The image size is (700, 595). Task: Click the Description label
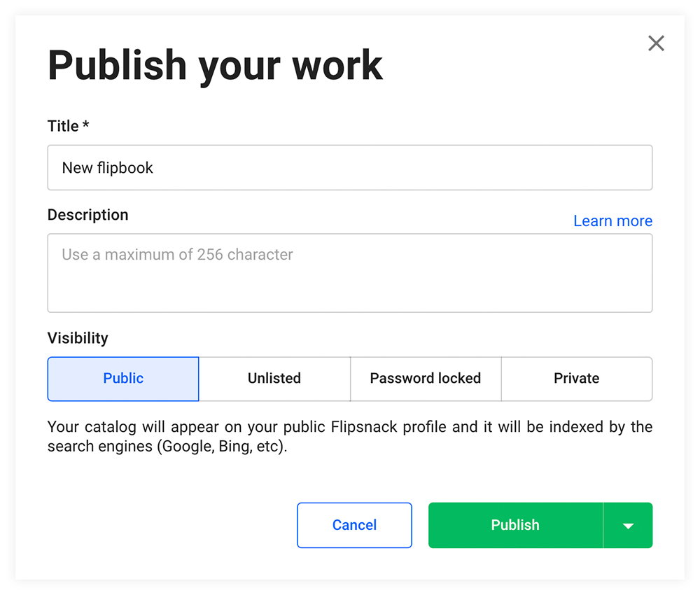click(x=87, y=215)
